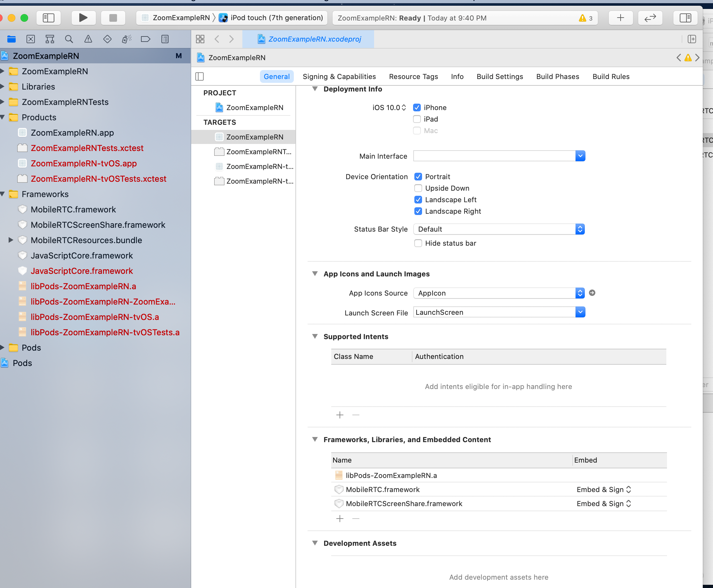Screen dimensions: 713x588
Task: Change the iOS 10.0 deployment target stepper
Action: [x=404, y=108]
